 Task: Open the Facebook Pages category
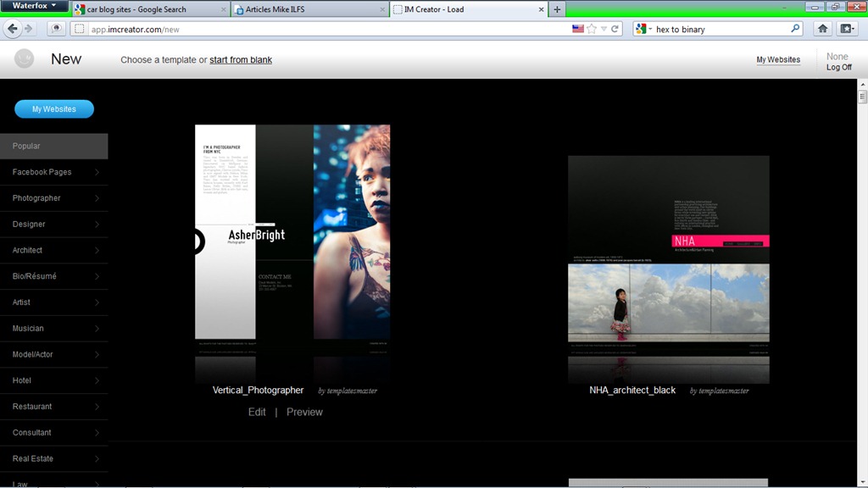(53, 172)
